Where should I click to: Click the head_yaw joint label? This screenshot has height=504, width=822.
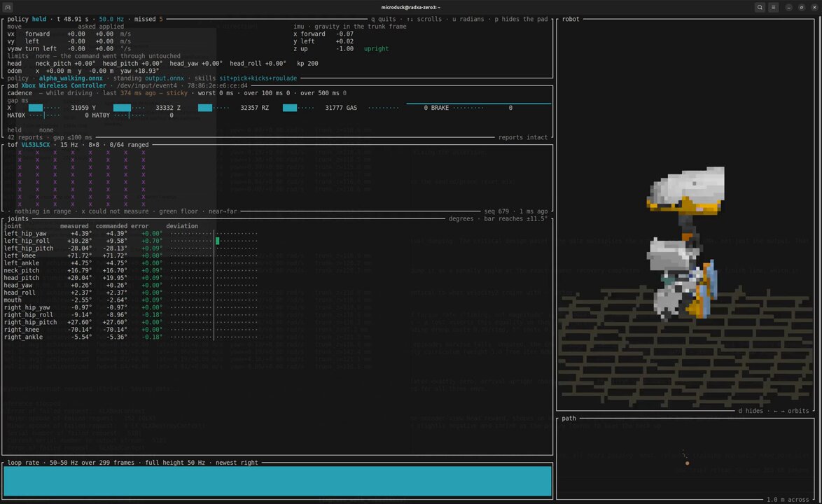pos(18,286)
